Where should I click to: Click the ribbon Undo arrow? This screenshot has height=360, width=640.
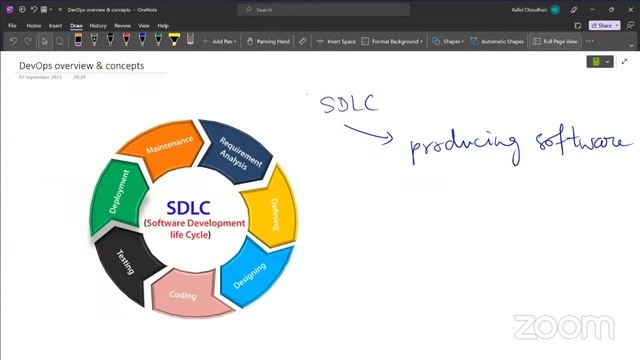tap(13, 41)
